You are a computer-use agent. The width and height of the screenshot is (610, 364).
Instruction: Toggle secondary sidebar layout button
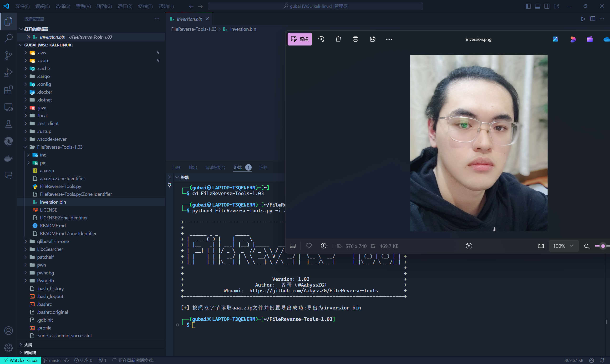click(x=547, y=6)
